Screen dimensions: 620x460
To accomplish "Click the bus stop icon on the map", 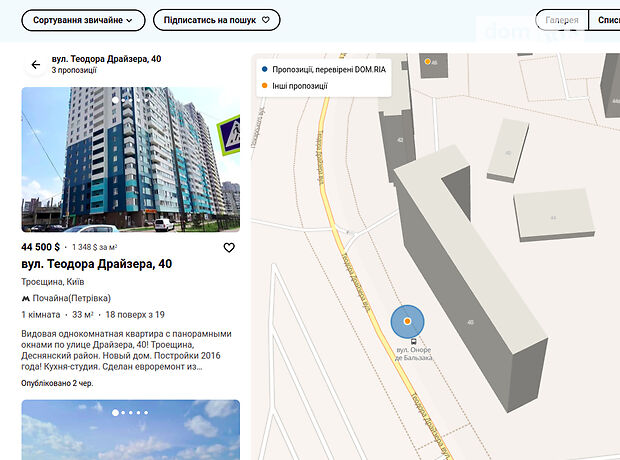I will (x=414, y=341).
